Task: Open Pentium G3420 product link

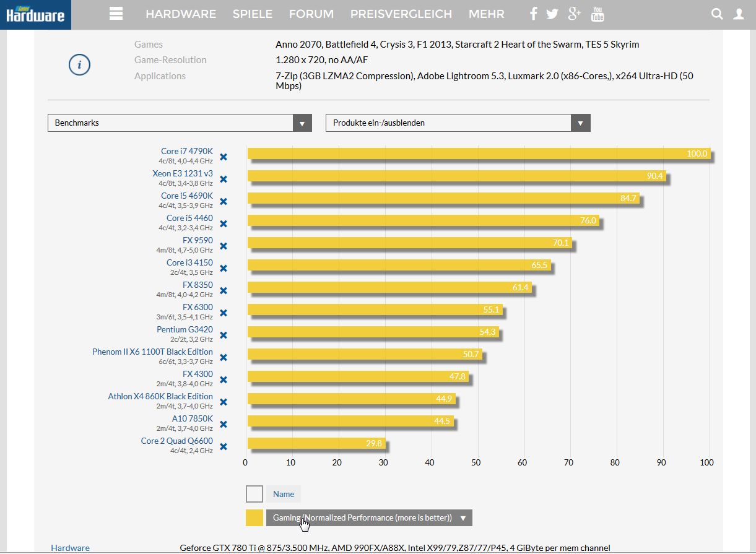Action: click(x=185, y=329)
